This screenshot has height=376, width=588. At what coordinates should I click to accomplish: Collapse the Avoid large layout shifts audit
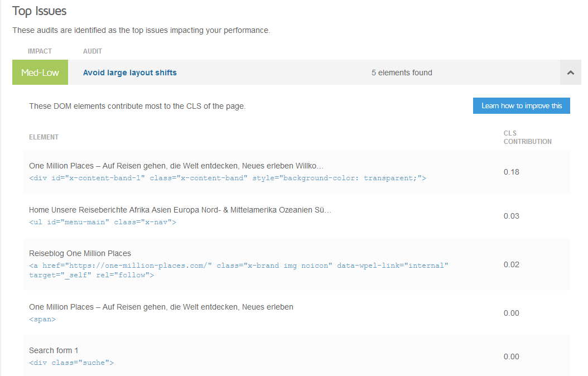click(x=570, y=73)
